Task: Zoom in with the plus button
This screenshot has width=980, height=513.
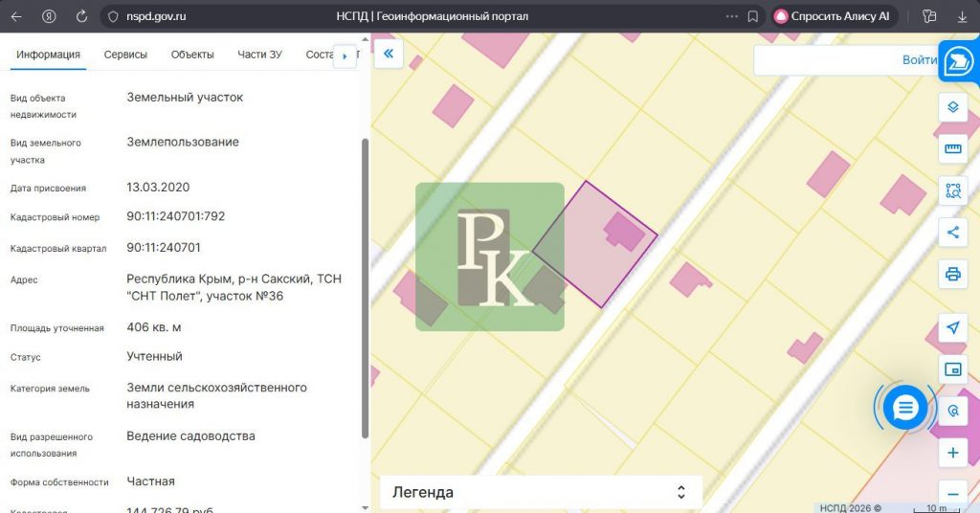Action: (x=952, y=453)
